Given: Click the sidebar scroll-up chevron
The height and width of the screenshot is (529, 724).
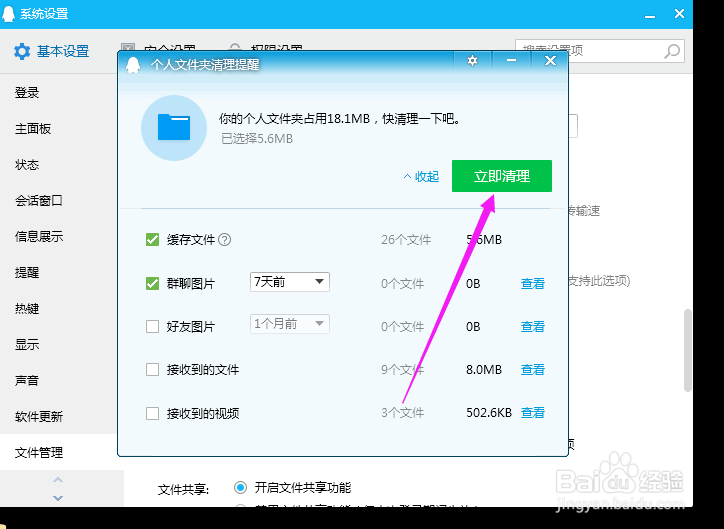Looking at the screenshot, I should [x=58, y=480].
